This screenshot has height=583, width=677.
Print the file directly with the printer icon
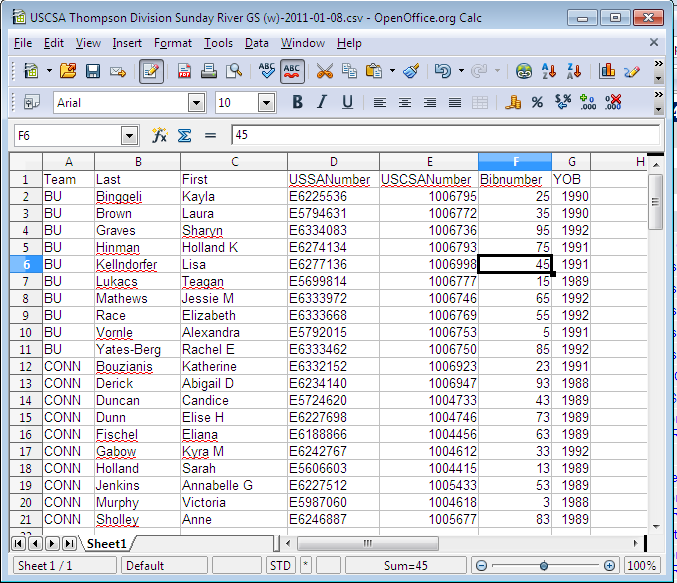(x=209, y=71)
